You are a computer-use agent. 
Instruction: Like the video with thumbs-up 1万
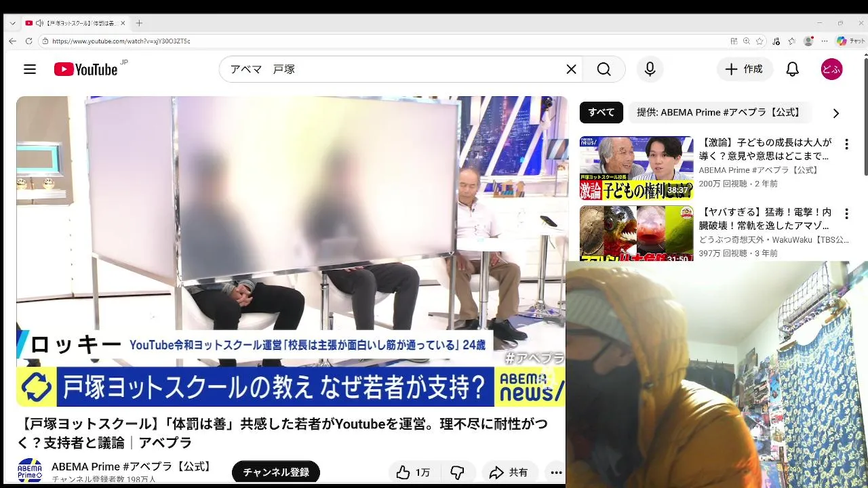coord(414,472)
